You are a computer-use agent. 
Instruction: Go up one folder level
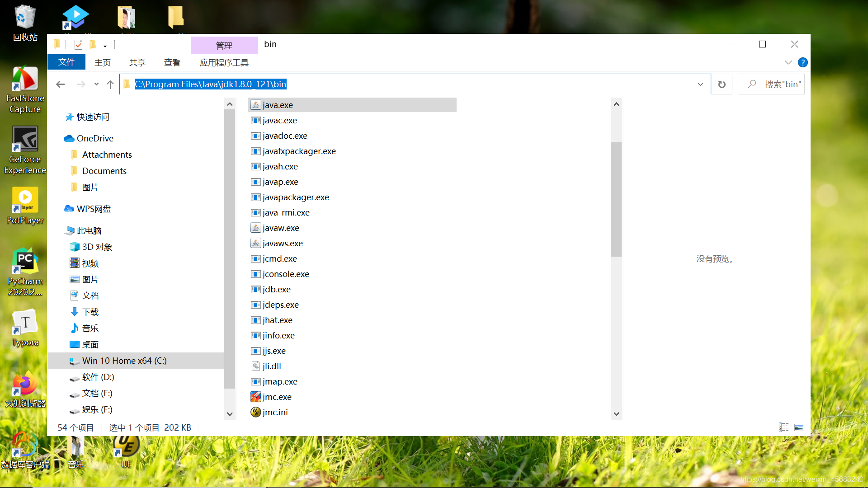coord(110,84)
